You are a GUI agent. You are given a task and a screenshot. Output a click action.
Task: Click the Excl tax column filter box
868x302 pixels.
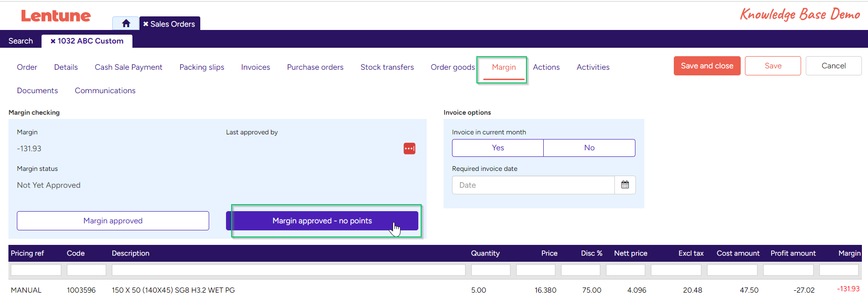pos(676,270)
